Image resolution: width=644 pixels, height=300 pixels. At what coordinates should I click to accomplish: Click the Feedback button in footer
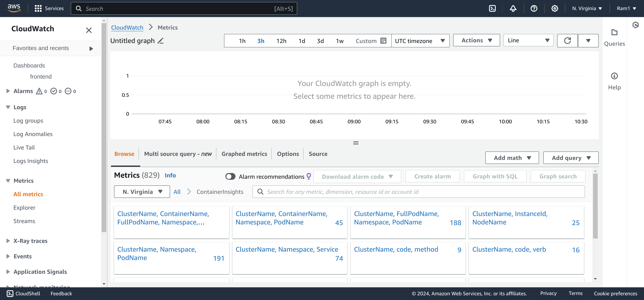point(61,294)
